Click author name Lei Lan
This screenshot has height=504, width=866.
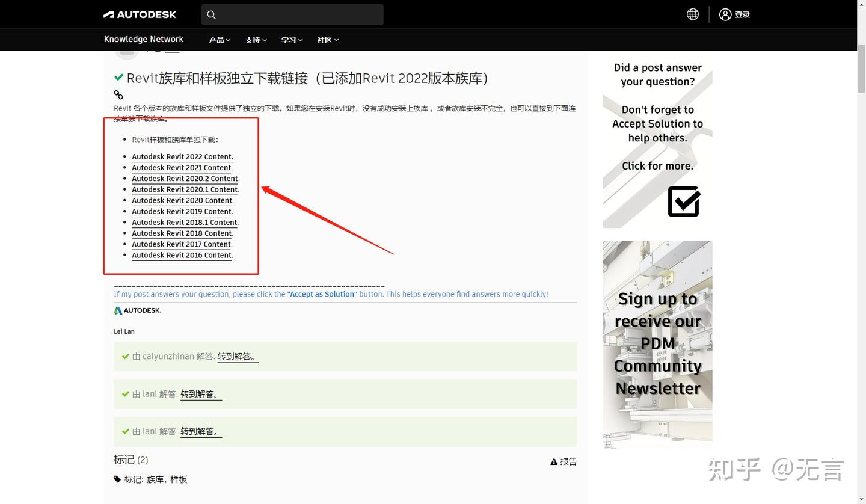[124, 331]
